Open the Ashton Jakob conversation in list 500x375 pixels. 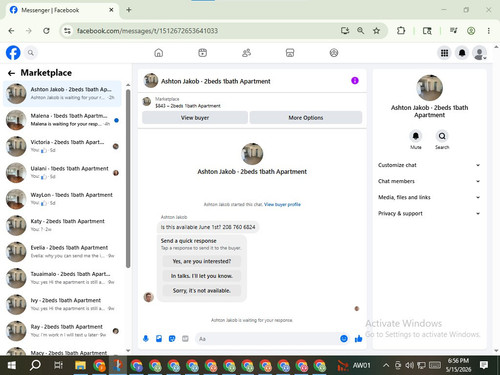pos(62,93)
